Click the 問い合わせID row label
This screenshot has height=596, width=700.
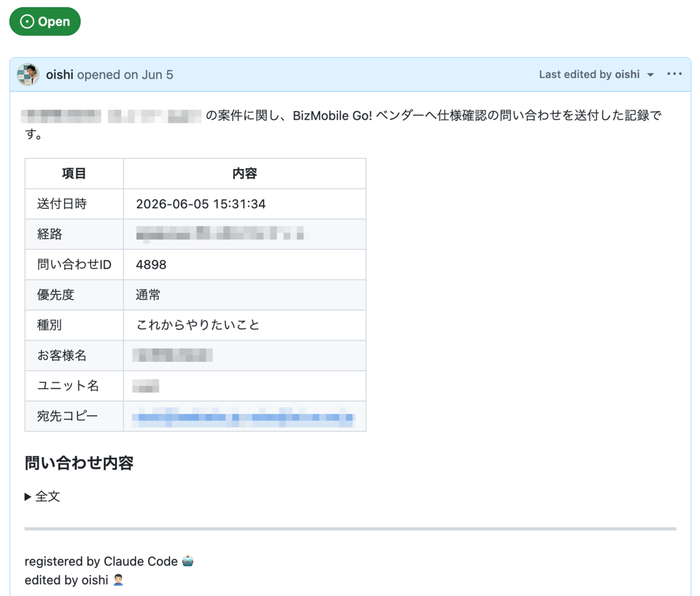74,265
